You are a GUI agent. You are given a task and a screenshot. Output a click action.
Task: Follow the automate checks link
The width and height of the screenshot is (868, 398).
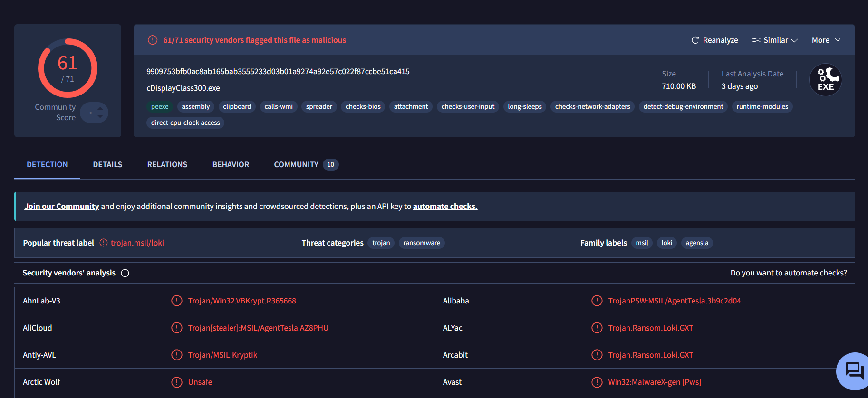click(445, 206)
